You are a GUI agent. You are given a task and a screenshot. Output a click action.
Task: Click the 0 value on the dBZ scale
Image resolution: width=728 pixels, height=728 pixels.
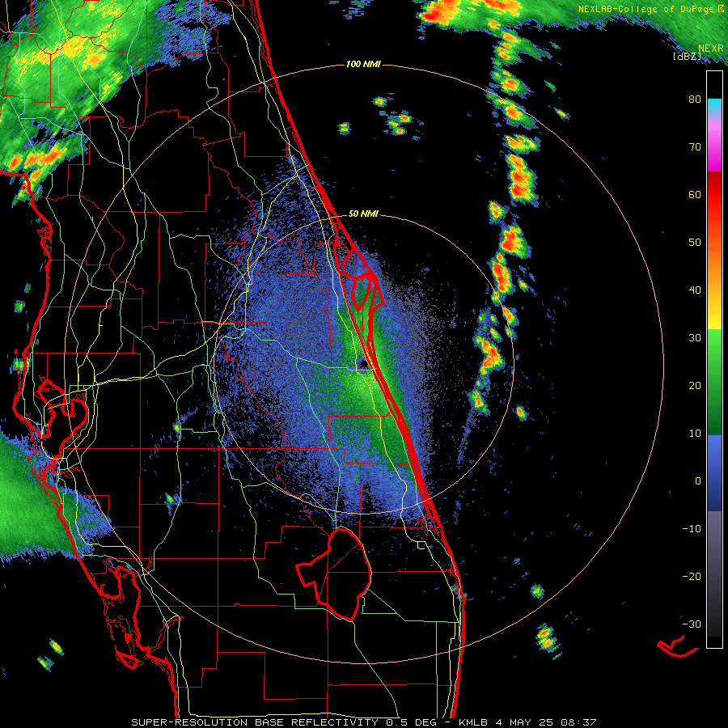tap(698, 481)
